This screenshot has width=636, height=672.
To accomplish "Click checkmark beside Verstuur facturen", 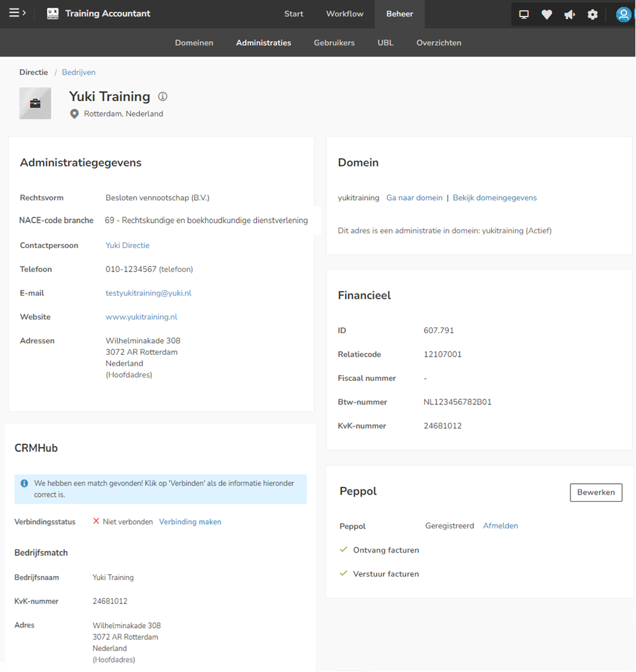I will tap(343, 573).
